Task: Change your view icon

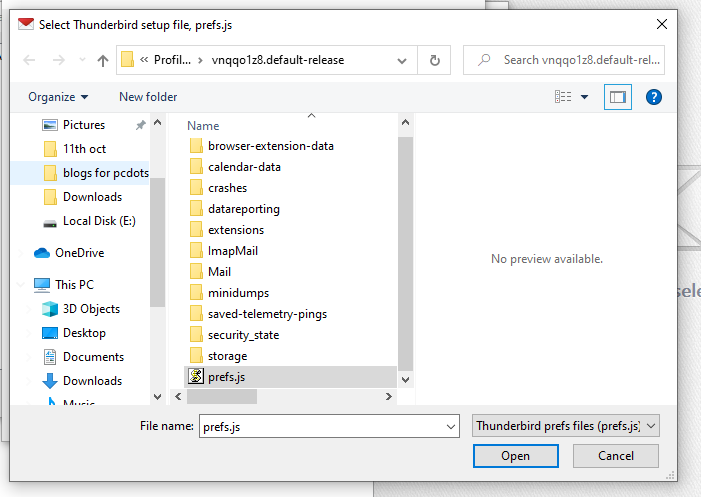Action: [x=563, y=97]
